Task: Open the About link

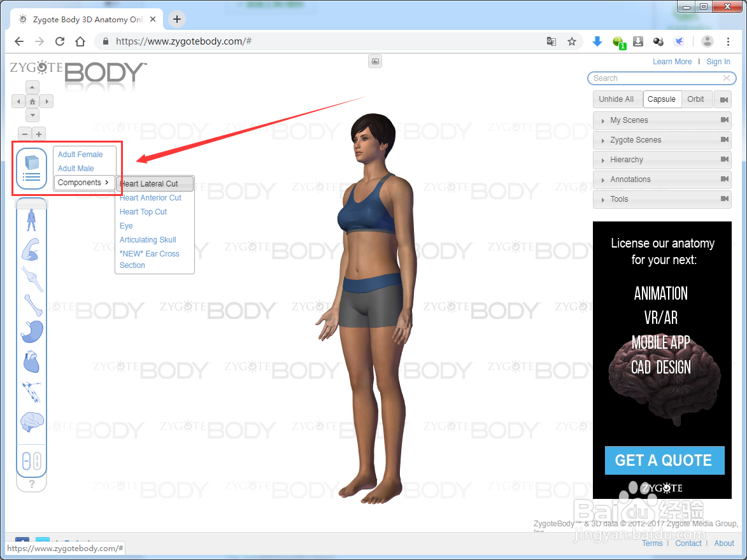Action: coord(724,543)
